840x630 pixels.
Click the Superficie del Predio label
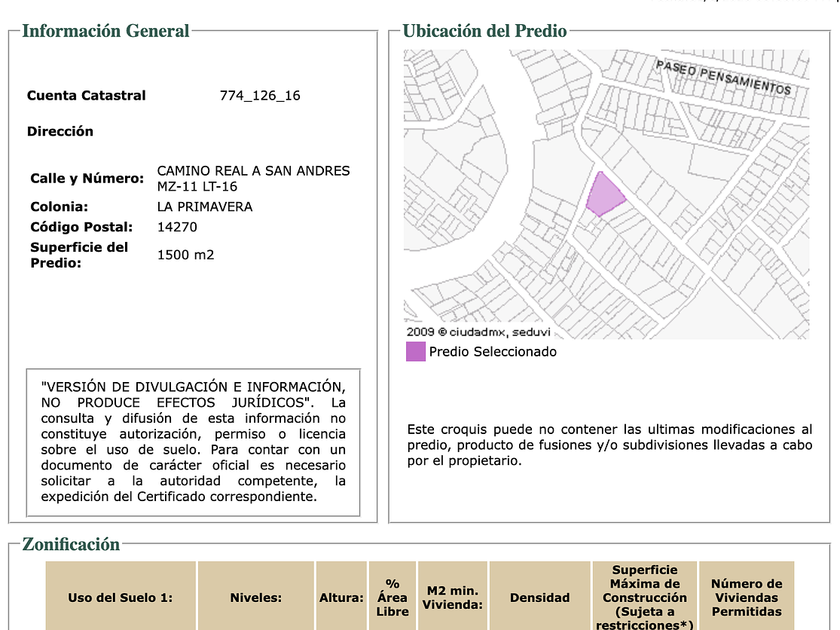[79, 255]
